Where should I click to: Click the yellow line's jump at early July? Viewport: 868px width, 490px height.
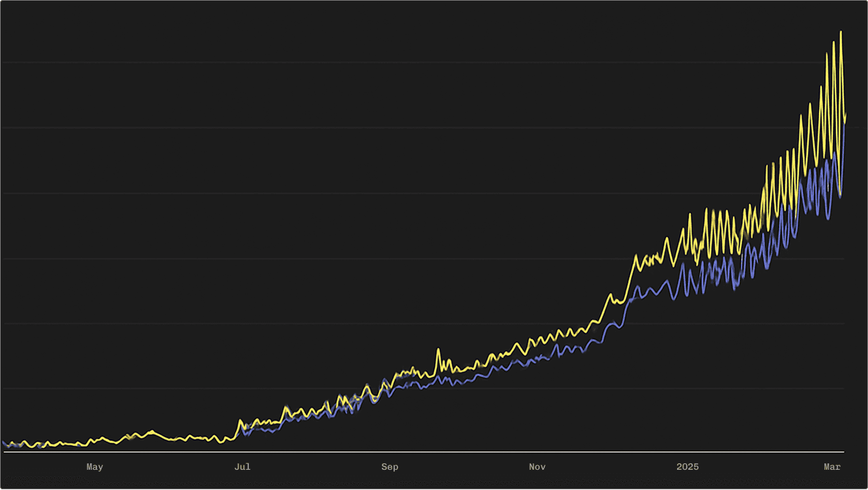[240, 421]
